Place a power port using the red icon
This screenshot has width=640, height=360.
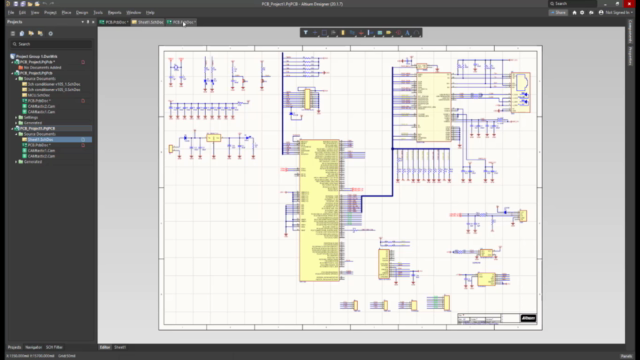click(x=361, y=33)
